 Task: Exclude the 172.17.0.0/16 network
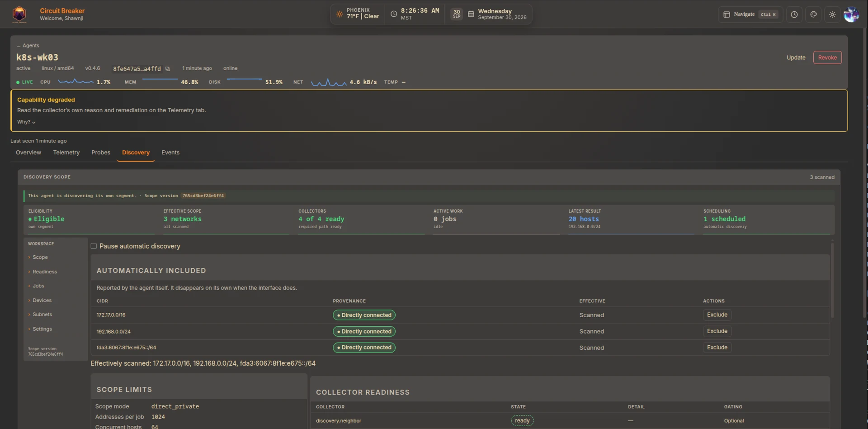[717, 315]
